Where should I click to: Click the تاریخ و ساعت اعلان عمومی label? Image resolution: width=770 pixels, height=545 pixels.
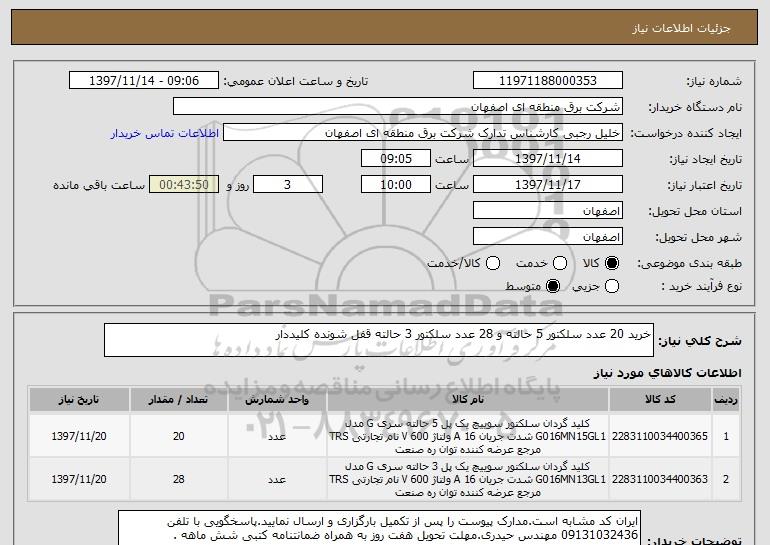(296, 81)
